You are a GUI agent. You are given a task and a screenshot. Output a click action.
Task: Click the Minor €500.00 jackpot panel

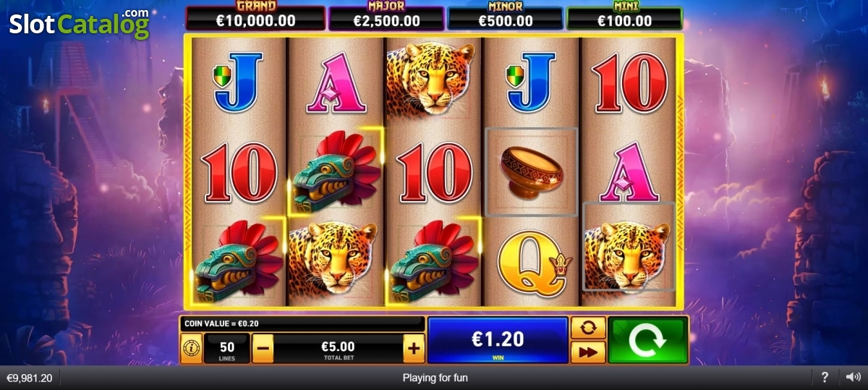[505, 17]
